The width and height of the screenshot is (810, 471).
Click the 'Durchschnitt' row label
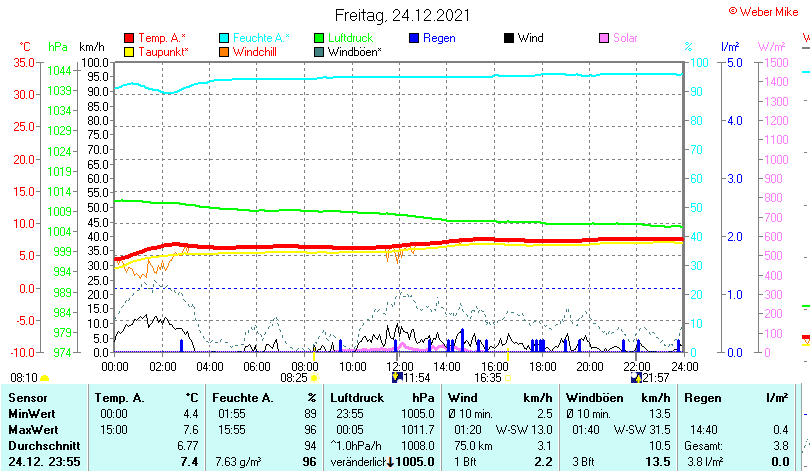[44, 446]
